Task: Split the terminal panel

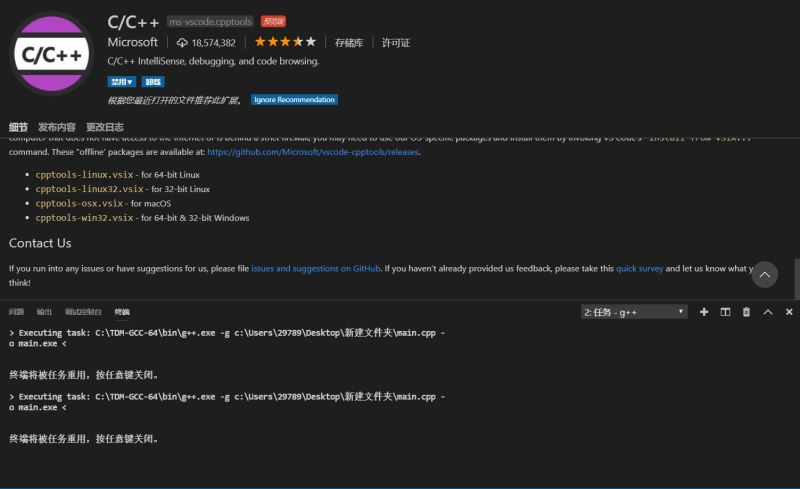Action: click(725, 312)
